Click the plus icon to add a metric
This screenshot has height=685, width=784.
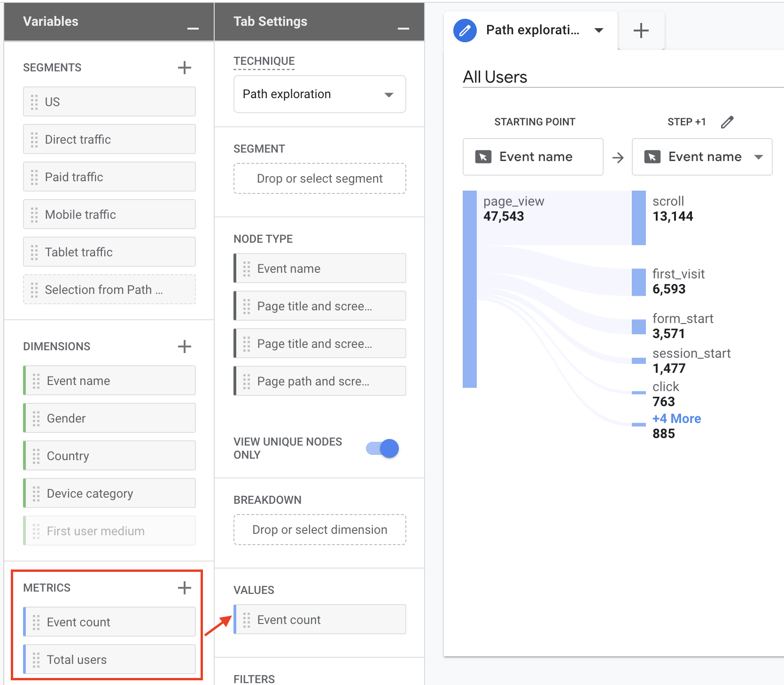pos(185,587)
